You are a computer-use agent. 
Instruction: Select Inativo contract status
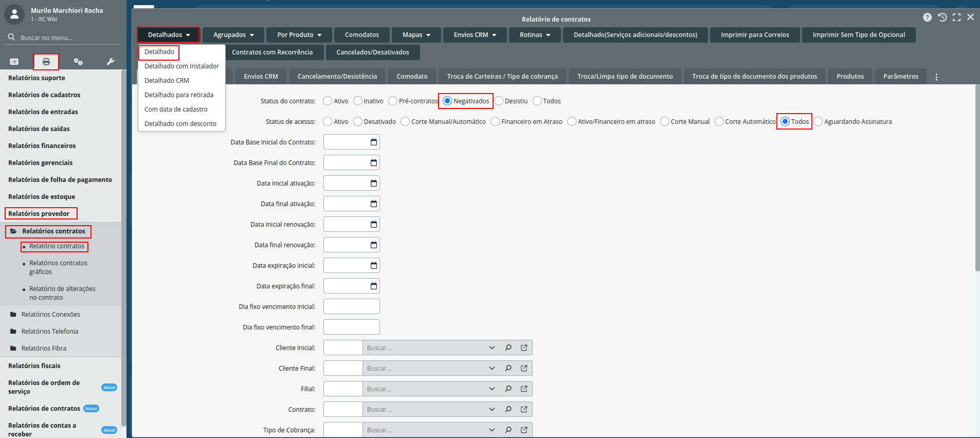[358, 101]
